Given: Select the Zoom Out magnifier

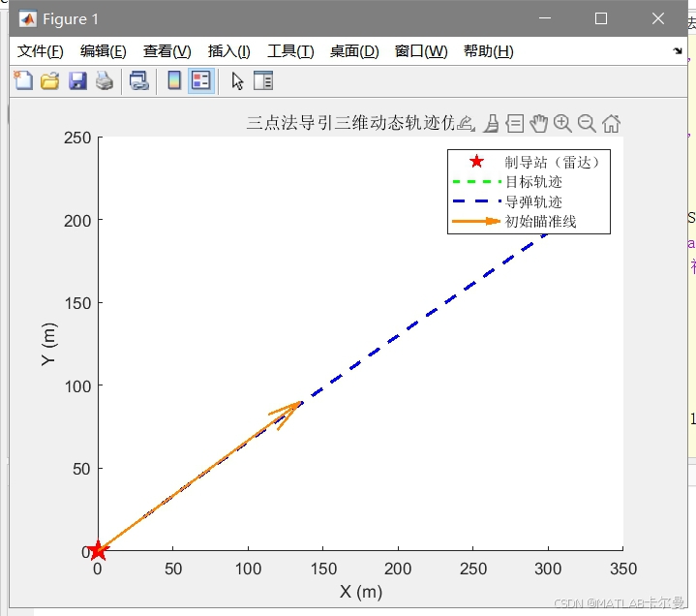Looking at the screenshot, I should [x=587, y=123].
